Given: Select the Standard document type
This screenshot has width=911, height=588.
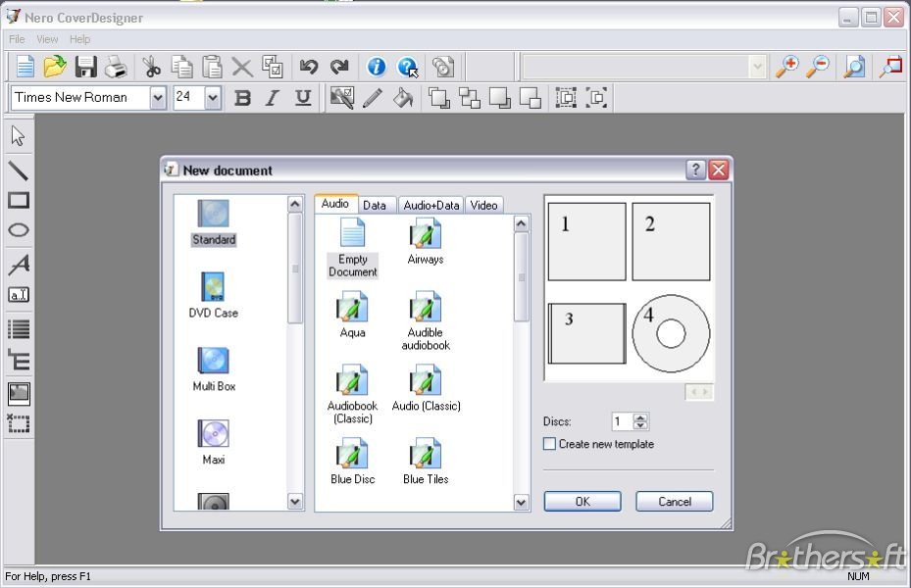Looking at the screenshot, I should tap(214, 222).
